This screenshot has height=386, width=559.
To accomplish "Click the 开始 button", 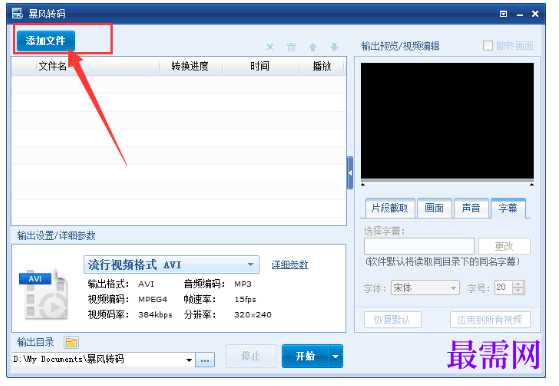I will point(306,356).
